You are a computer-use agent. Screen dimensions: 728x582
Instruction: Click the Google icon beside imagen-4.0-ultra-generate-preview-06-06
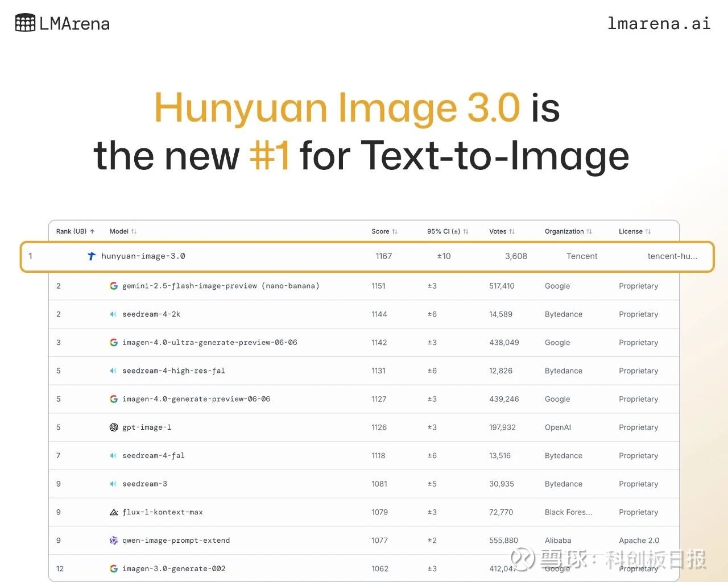coord(114,343)
